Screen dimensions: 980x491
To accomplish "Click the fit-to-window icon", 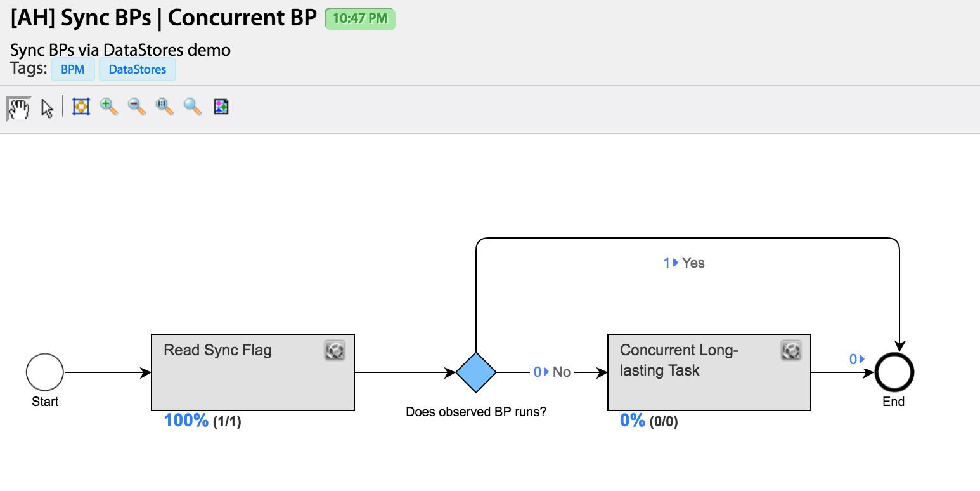I will coord(81,107).
